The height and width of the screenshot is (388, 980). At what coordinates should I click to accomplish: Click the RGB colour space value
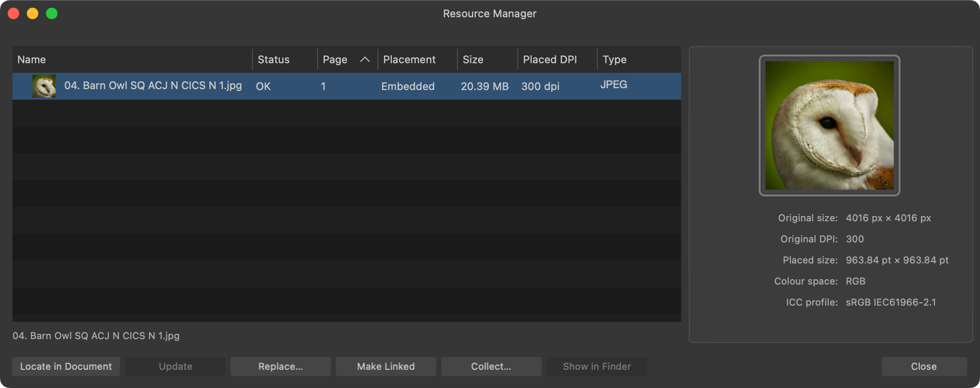tap(855, 281)
